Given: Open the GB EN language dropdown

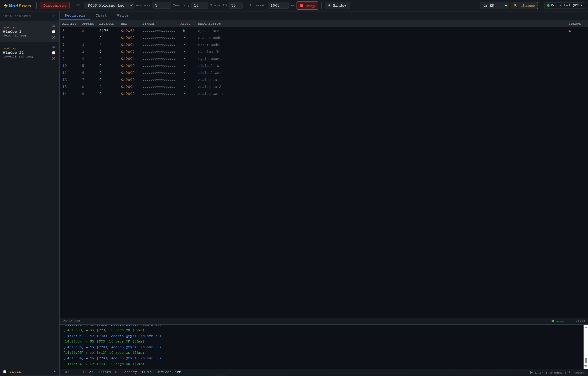Looking at the screenshot, I should [494, 5].
